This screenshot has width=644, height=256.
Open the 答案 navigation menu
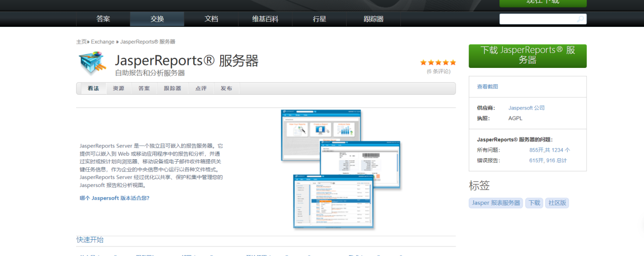pyautogui.click(x=103, y=19)
